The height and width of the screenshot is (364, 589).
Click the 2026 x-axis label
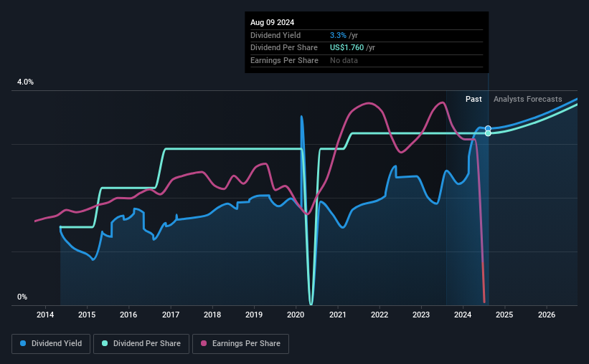547,315
